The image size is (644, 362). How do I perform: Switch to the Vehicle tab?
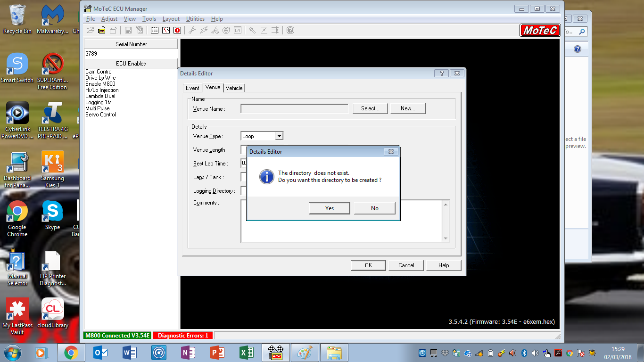[x=234, y=88]
